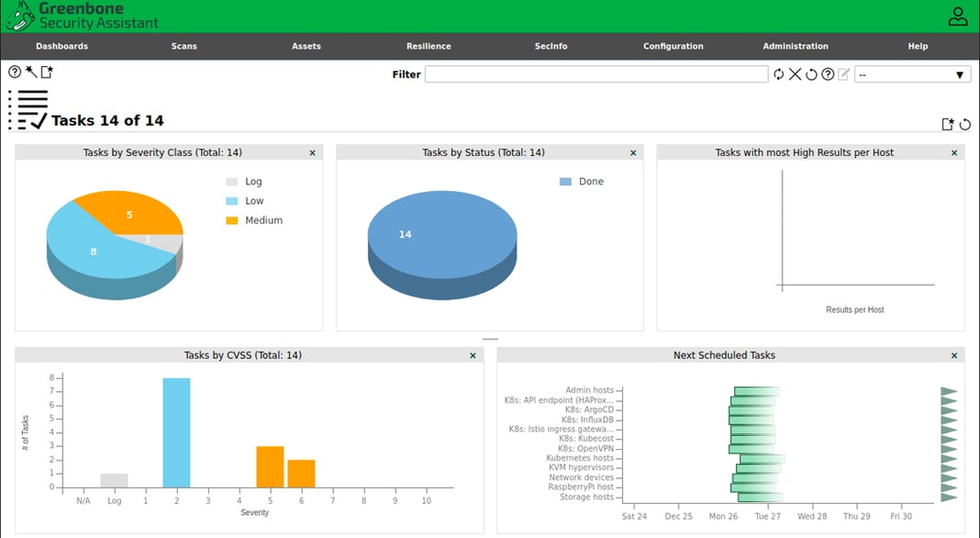Click the edit filter pencil icon
Screen dimensions: 980x538
point(844,74)
